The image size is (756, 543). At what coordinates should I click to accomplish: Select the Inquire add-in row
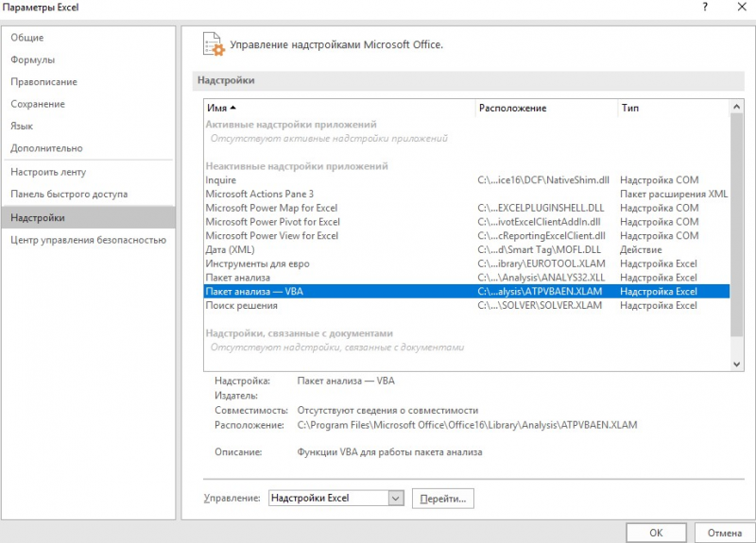(467, 180)
